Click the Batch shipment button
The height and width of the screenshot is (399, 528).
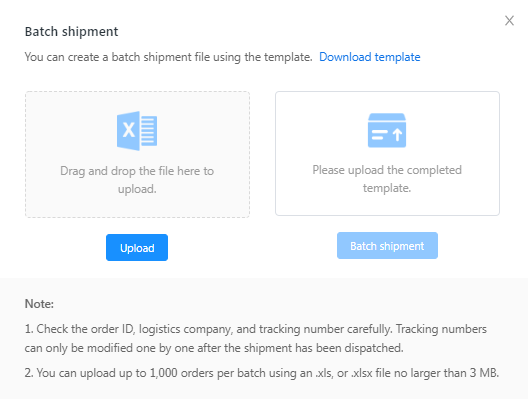coord(387,245)
